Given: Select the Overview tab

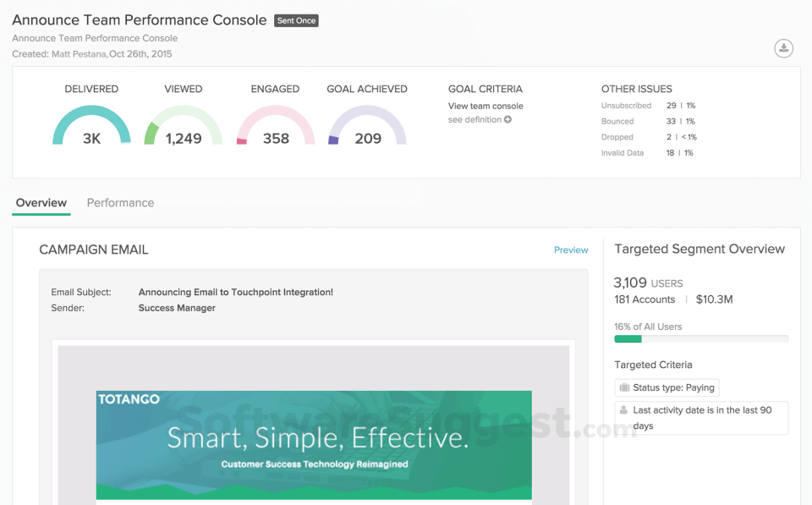Looking at the screenshot, I should coord(41,203).
